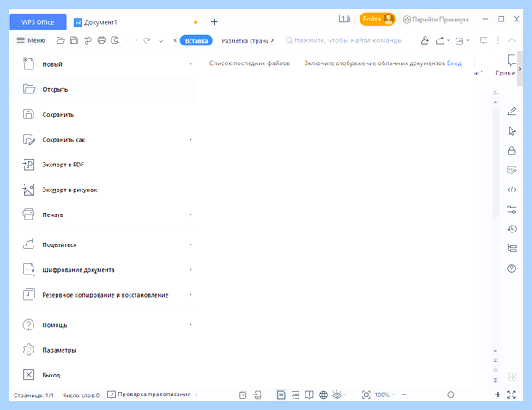
Task: Toggle spell check in status bar
Action: 149,395
